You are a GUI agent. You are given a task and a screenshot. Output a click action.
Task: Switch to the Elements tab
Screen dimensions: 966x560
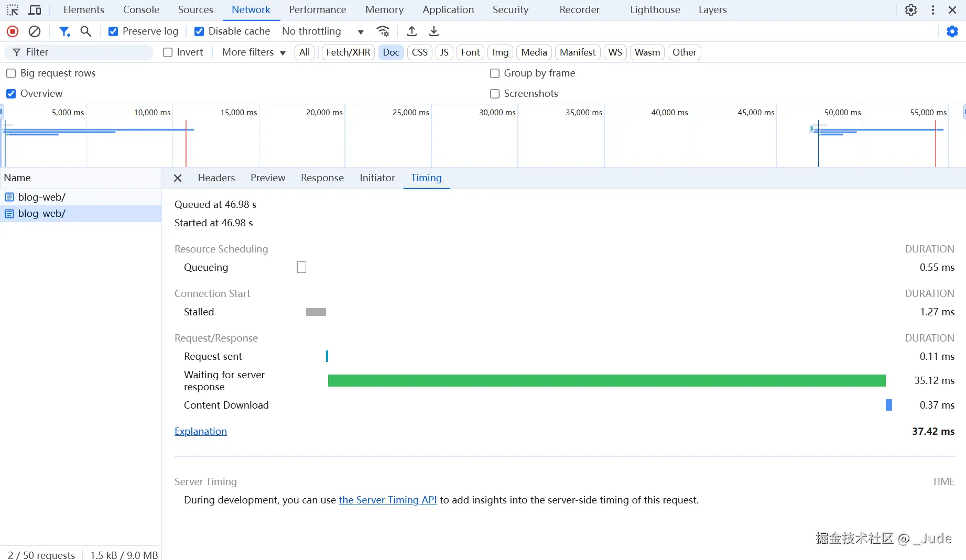click(84, 10)
